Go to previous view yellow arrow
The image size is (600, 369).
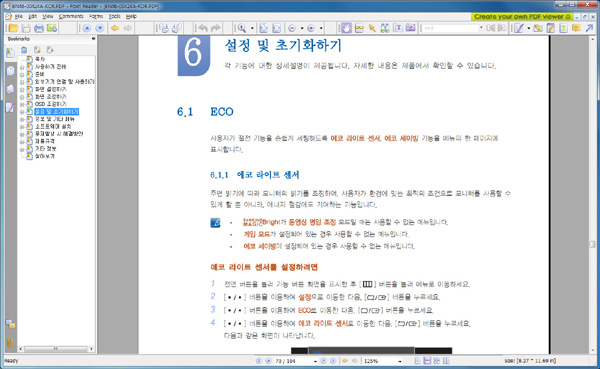pyautogui.click(x=114, y=28)
